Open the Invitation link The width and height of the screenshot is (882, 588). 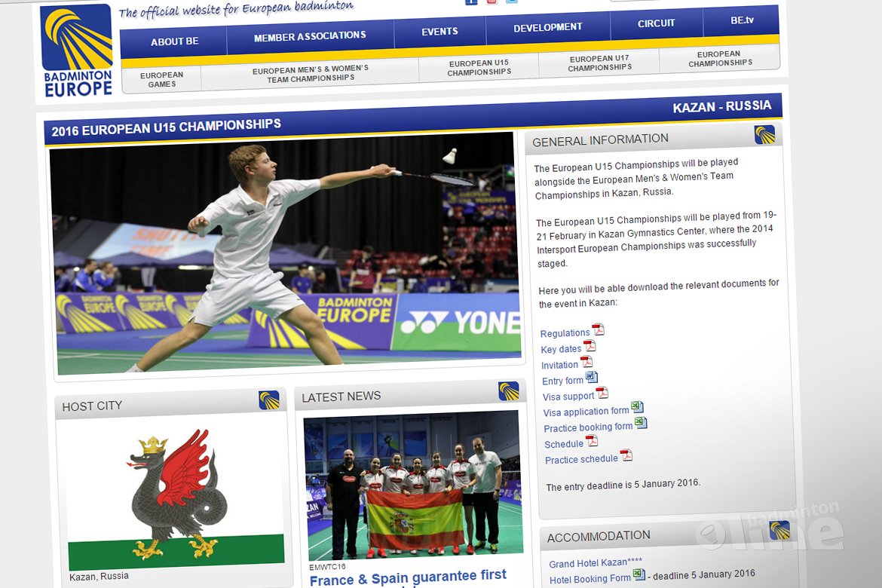point(559,365)
